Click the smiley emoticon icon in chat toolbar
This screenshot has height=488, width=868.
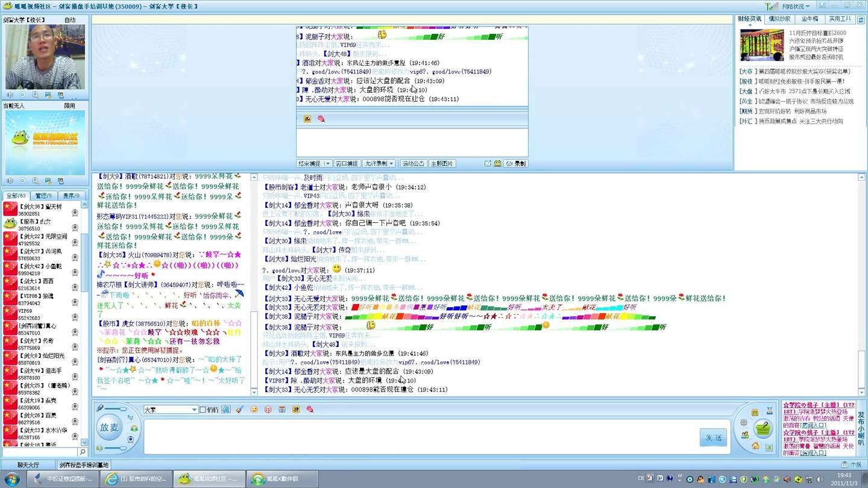254,410
